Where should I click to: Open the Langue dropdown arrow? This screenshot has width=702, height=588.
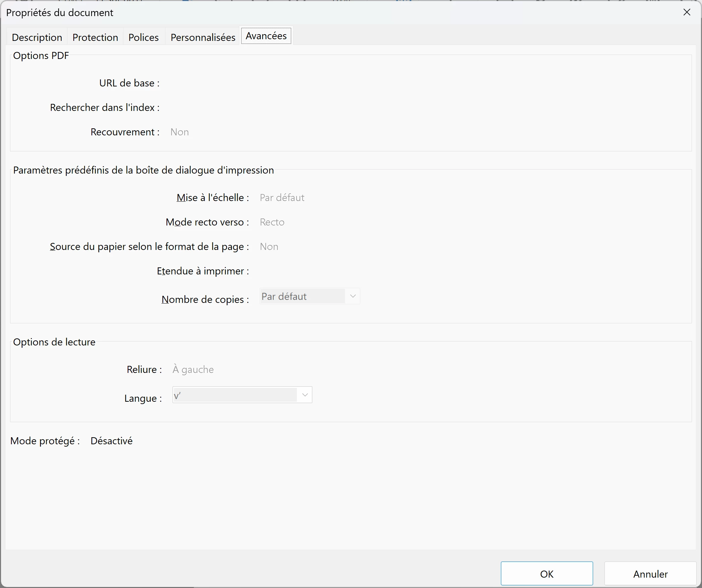click(305, 395)
